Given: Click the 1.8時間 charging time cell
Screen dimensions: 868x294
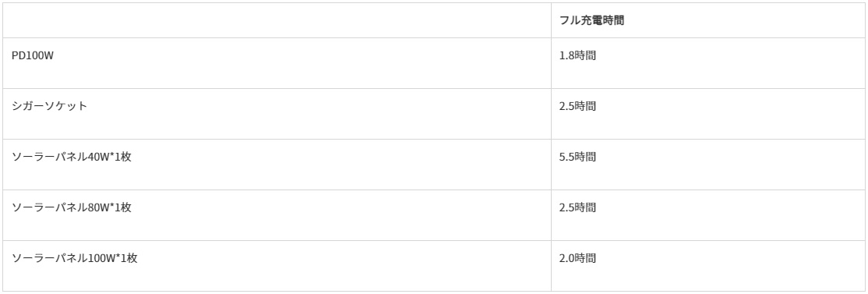Looking at the screenshot, I should pos(577,56).
